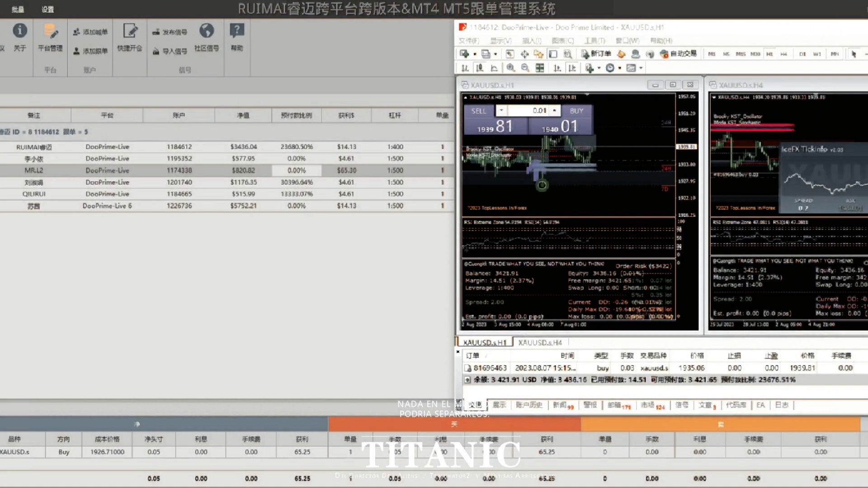Switch chart timeframe to H4
Image resolution: width=868 pixels, height=488 pixels.
783,54
